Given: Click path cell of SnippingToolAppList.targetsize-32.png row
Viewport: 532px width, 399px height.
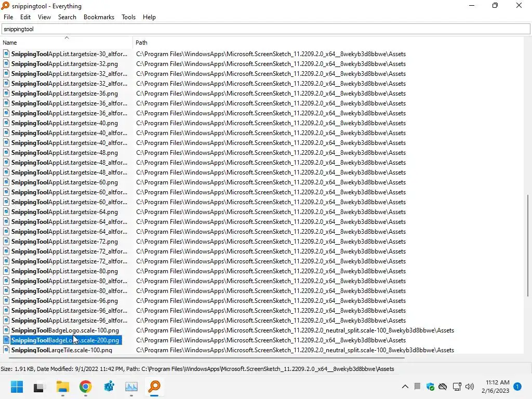Looking at the screenshot, I should (x=271, y=63).
